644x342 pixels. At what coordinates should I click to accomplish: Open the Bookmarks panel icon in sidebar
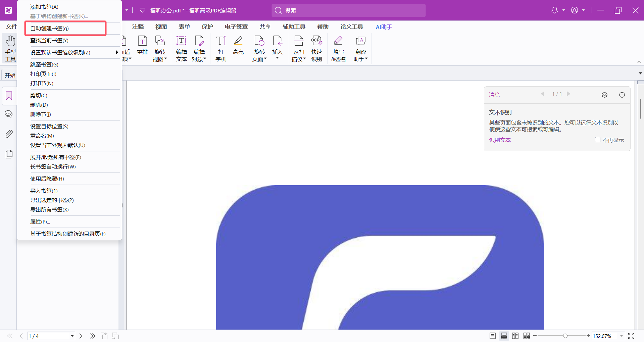[x=9, y=96]
